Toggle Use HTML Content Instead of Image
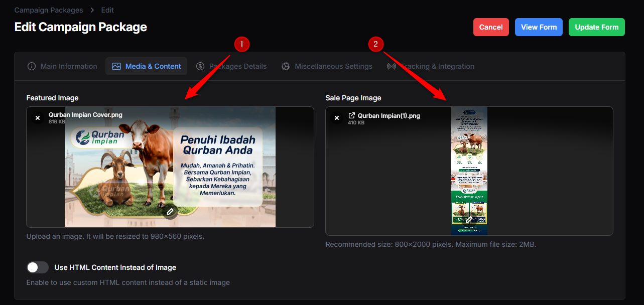This screenshot has height=305, width=644. (x=38, y=267)
